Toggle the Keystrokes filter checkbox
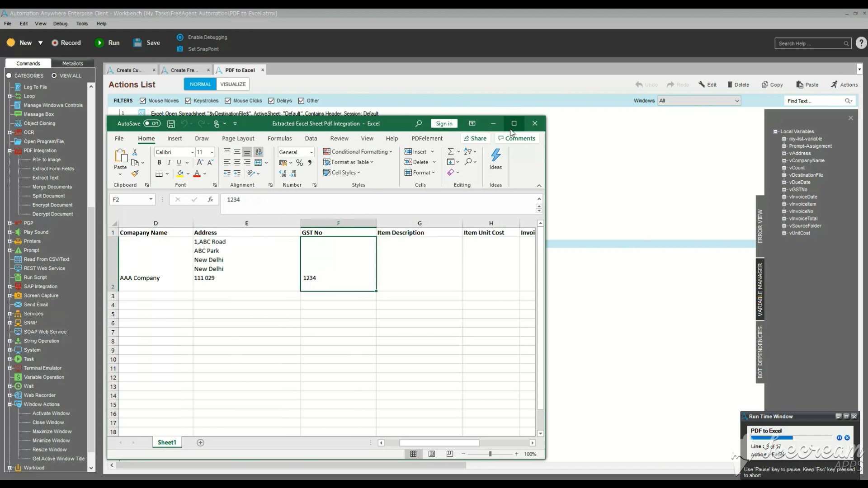This screenshot has width=868, height=488. pyautogui.click(x=188, y=101)
